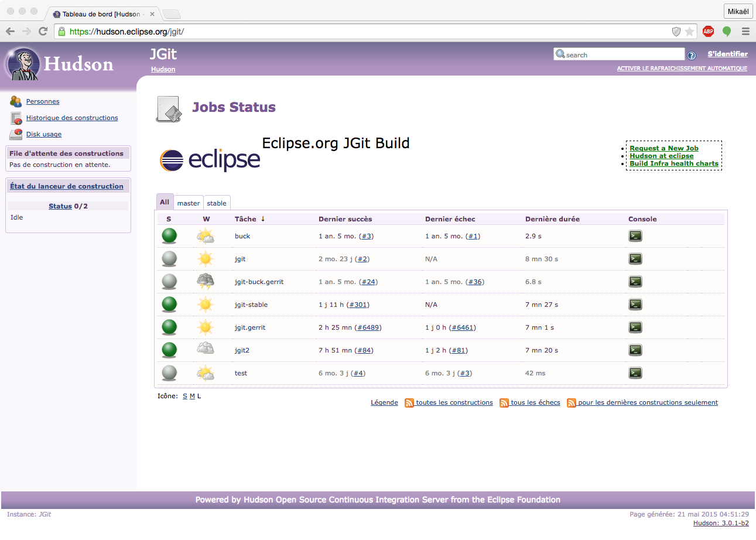Click the Disk usage sidebar icon
Screen dimensions: 756x540
16,134
